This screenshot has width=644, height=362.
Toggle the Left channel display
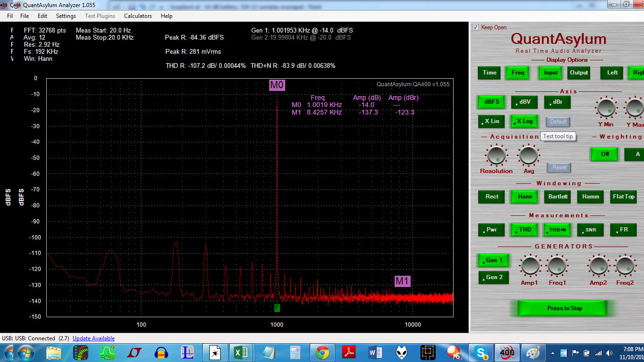point(612,73)
